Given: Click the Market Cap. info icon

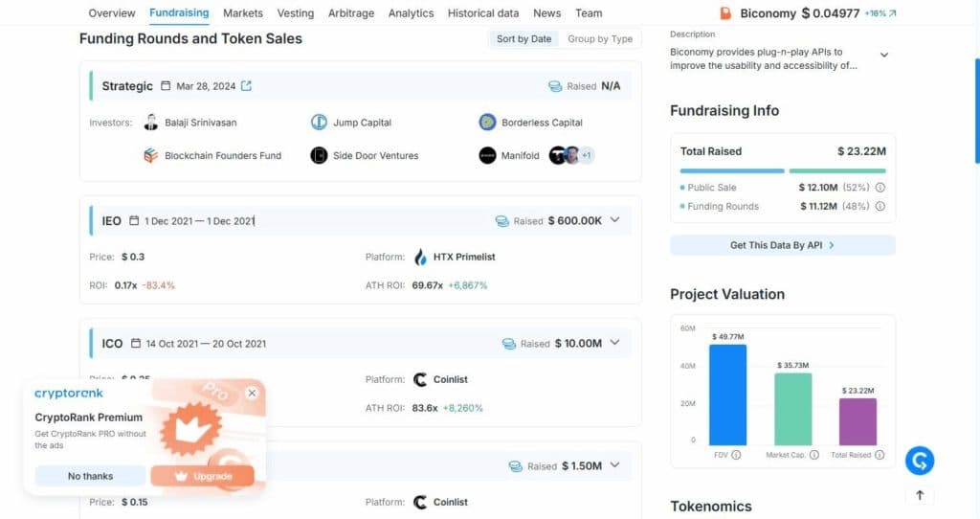Looking at the screenshot, I should 813,455.
